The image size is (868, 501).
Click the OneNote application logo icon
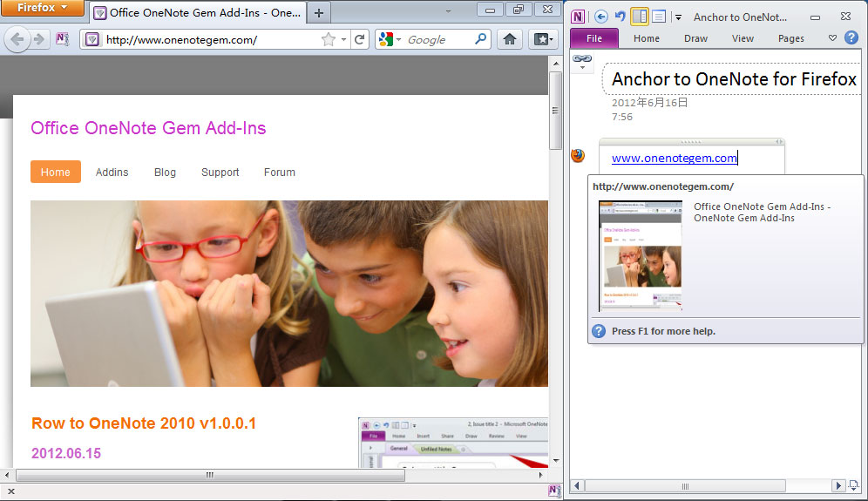578,17
